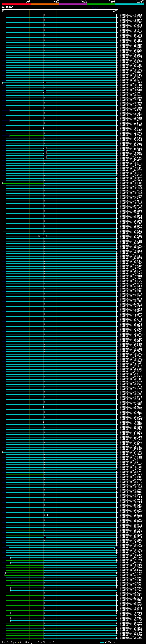Select the UniRef100_P27635 label
146x644 pixels.
point(131,372)
